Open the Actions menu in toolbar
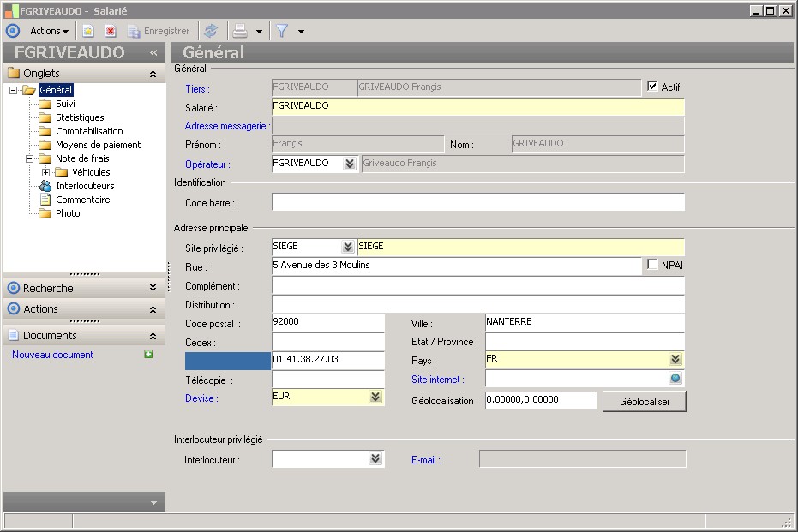This screenshot has height=532, width=798. click(49, 31)
